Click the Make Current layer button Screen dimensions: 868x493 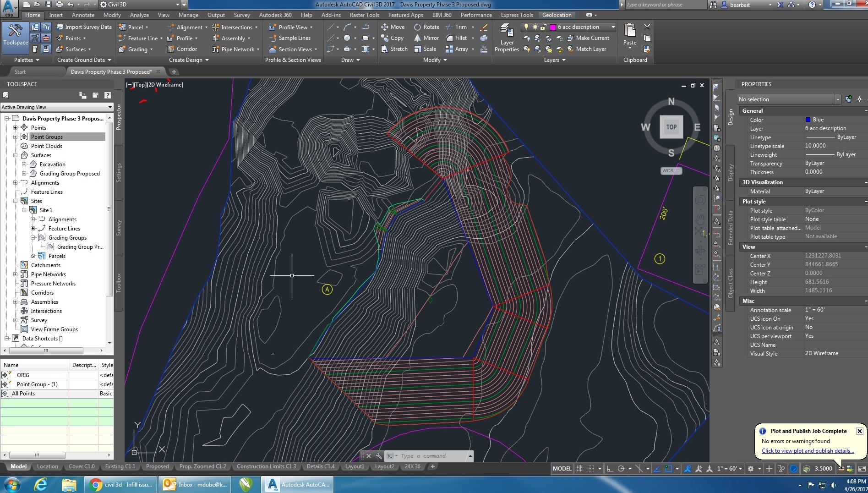[590, 38]
